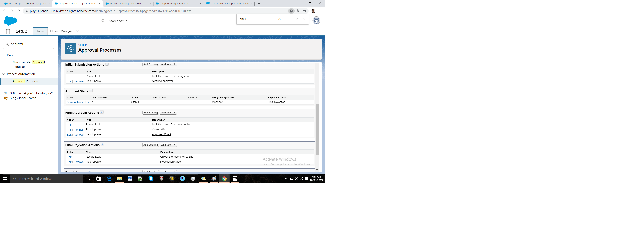The height and width of the screenshot is (235, 644).
Task: Open Add New dropdown under Final Approval Actions
Action: pos(168,113)
